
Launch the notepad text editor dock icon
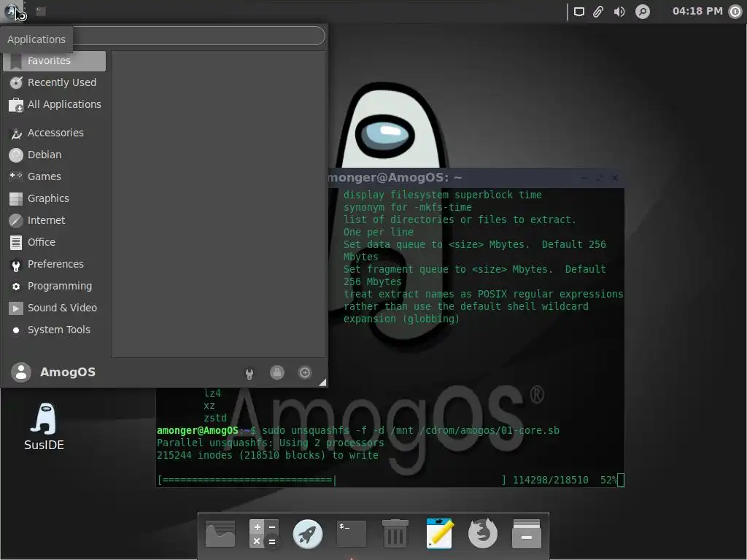[439, 534]
